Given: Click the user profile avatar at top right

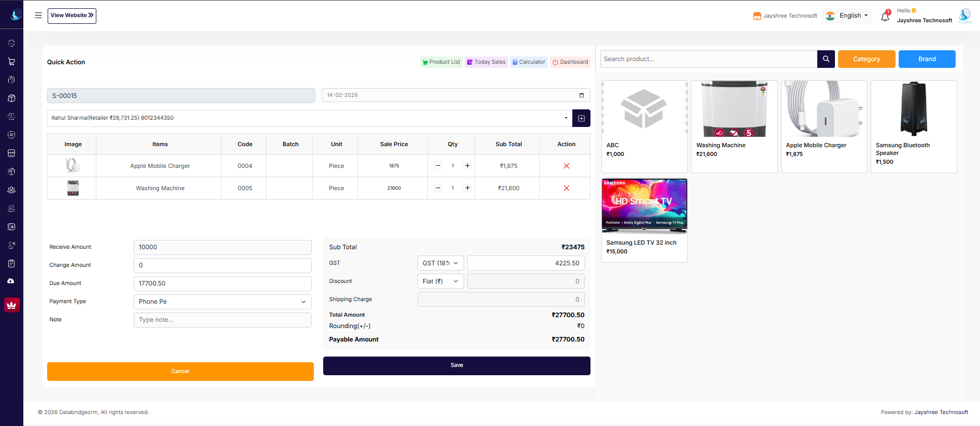Looking at the screenshot, I should 964,16.
